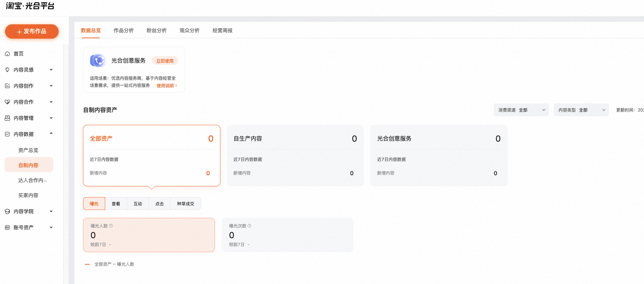Open the 消费渠道 dropdown
The height and width of the screenshot is (284, 644).
click(x=521, y=110)
